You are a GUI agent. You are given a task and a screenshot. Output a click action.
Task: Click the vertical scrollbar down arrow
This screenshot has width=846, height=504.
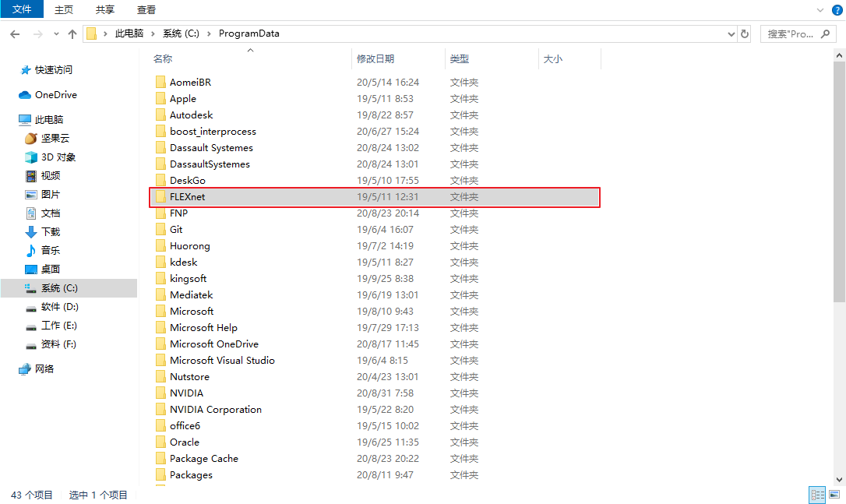coord(839,480)
